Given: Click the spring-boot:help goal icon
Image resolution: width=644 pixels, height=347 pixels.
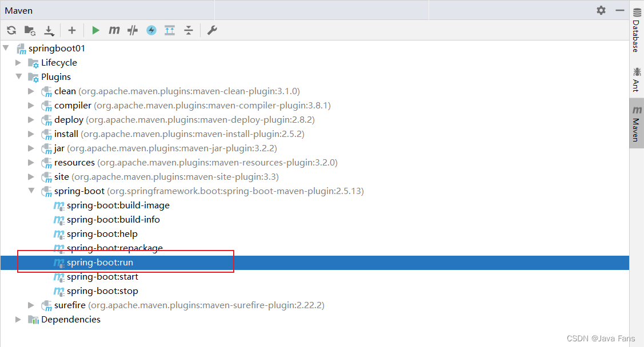Looking at the screenshot, I should [x=59, y=234].
